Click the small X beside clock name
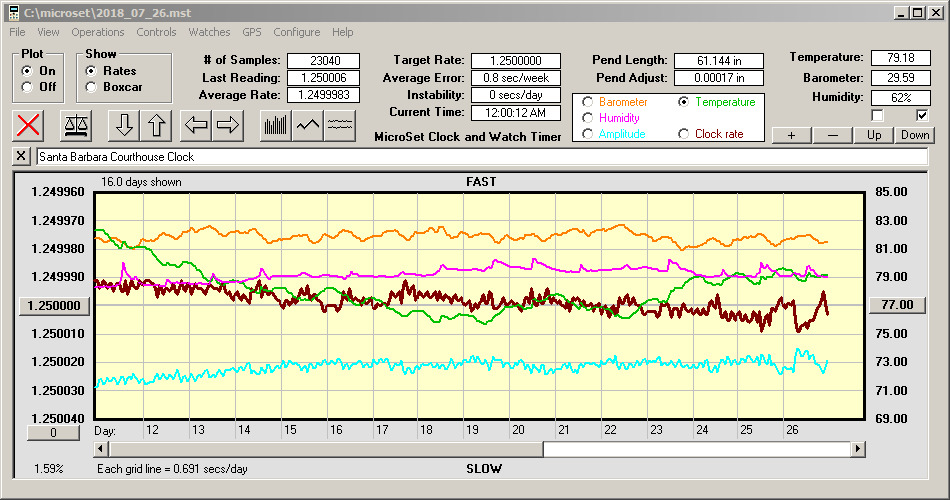This screenshot has width=950, height=500. click(21, 156)
